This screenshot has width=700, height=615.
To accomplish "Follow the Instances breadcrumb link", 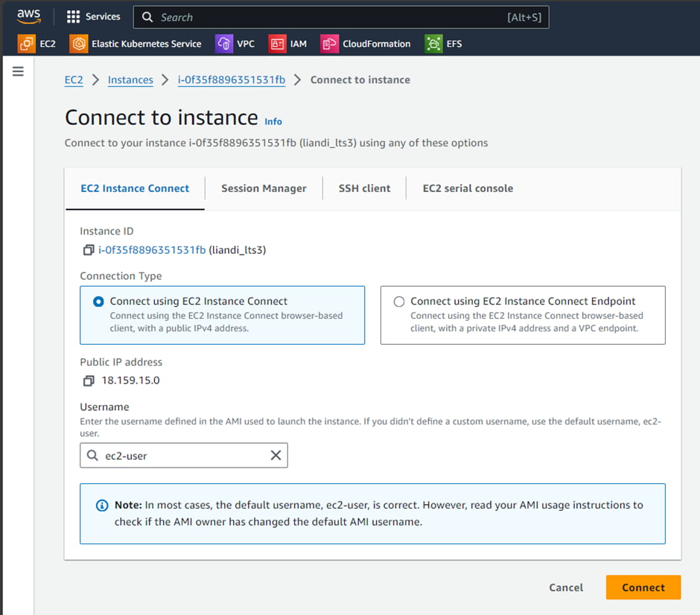I will 130,80.
